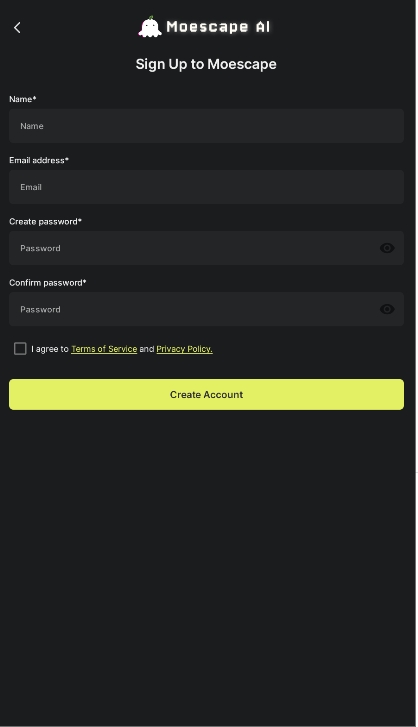Focus the Email input field

point(206,187)
